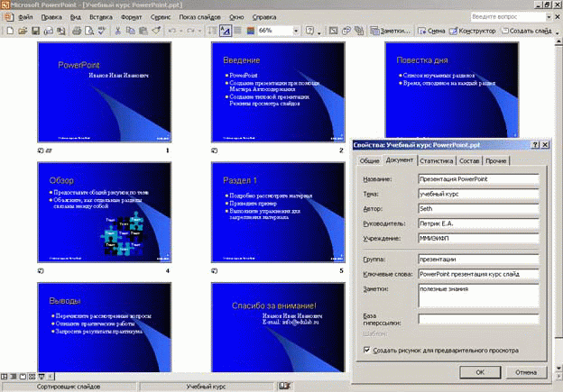563x392 pixels.
Task: Click the Автор field containing 'Seth'
Action: 478,209
